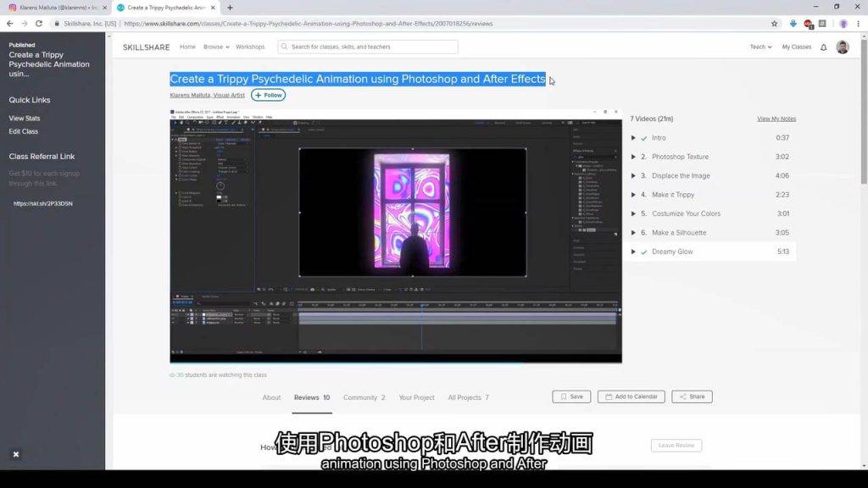Expand the Browse dropdown
This screenshot has height=488, width=868.
[216, 47]
